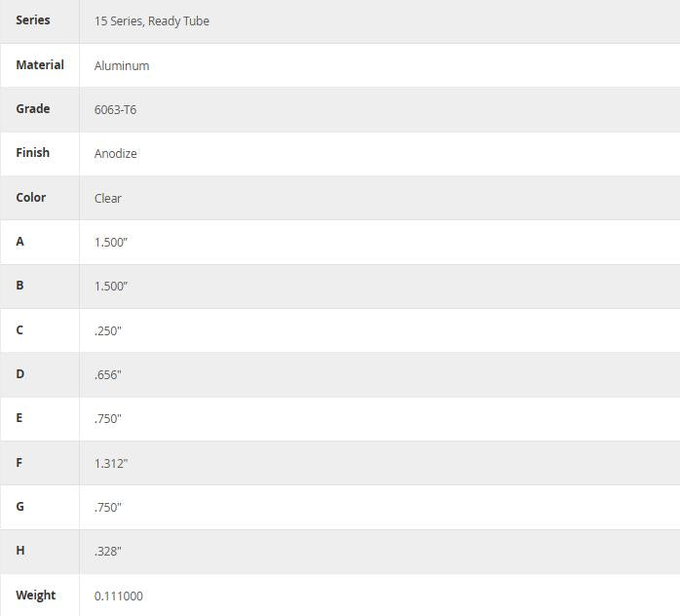This screenshot has height=616, width=680.
Task: Select the .250" value for C
Action: point(108,330)
